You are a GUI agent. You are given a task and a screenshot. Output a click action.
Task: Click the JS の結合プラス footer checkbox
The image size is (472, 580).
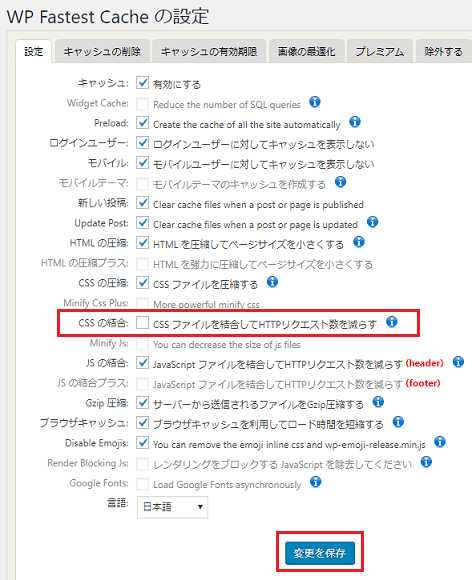coord(142,384)
